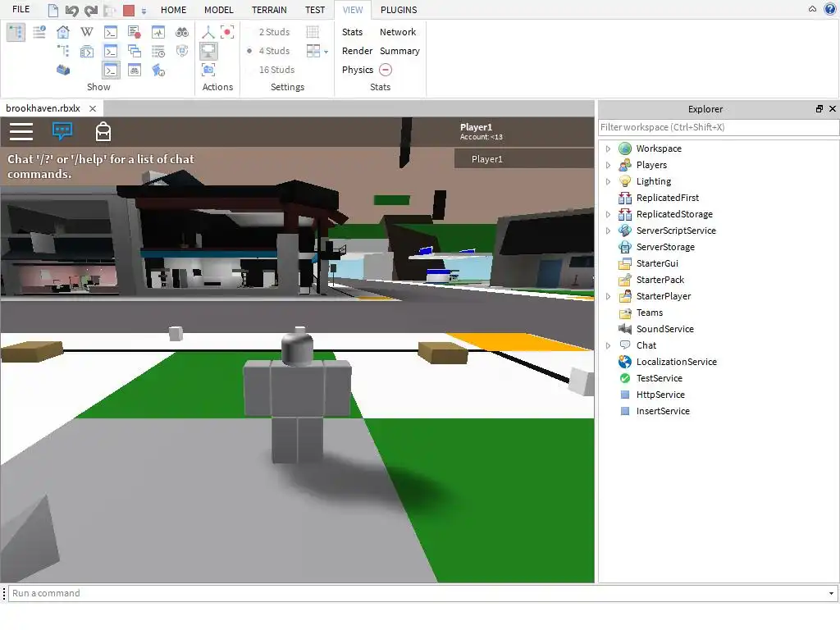Open the breakpoints icon (list with red dot)
This screenshot has height=630, width=840.
pyautogui.click(x=135, y=32)
